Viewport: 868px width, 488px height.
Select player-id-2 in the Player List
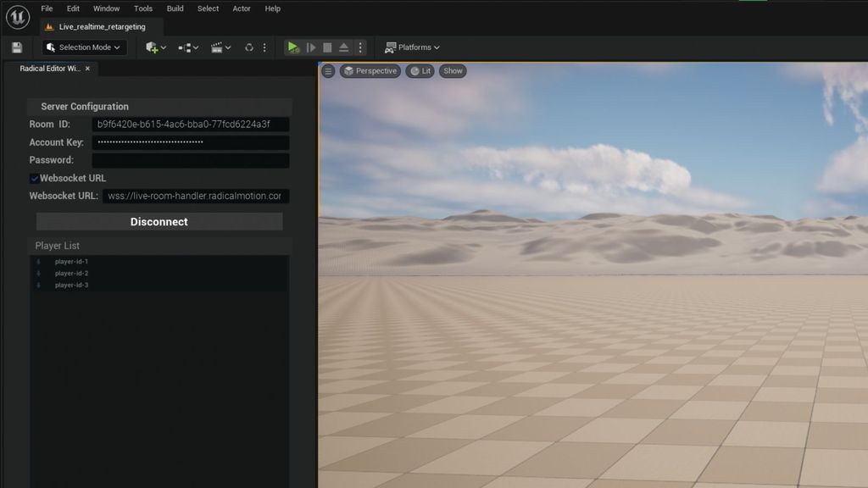click(x=72, y=274)
